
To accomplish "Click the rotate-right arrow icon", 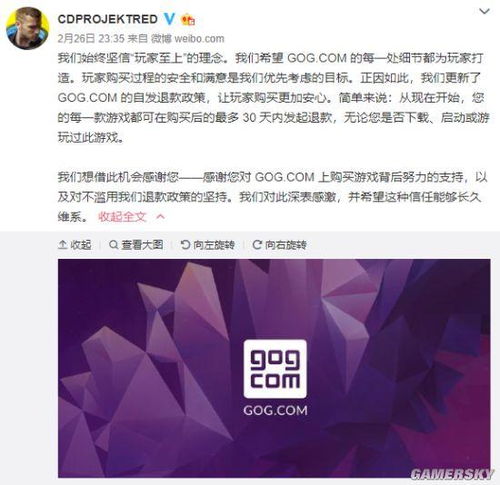I will click(x=257, y=245).
